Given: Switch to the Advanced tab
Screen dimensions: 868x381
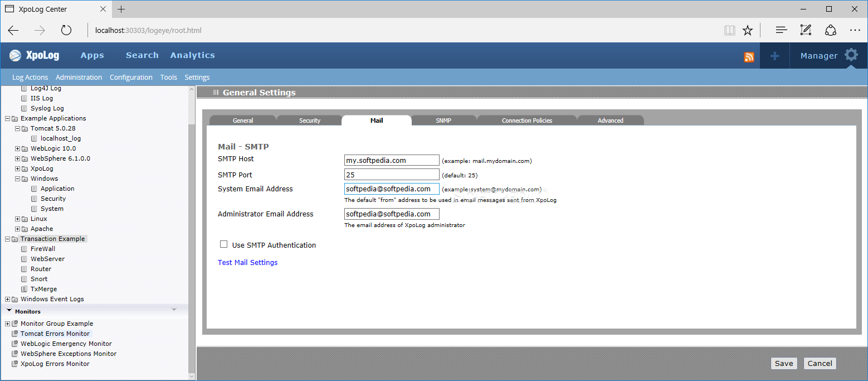Looking at the screenshot, I should (611, 120).
